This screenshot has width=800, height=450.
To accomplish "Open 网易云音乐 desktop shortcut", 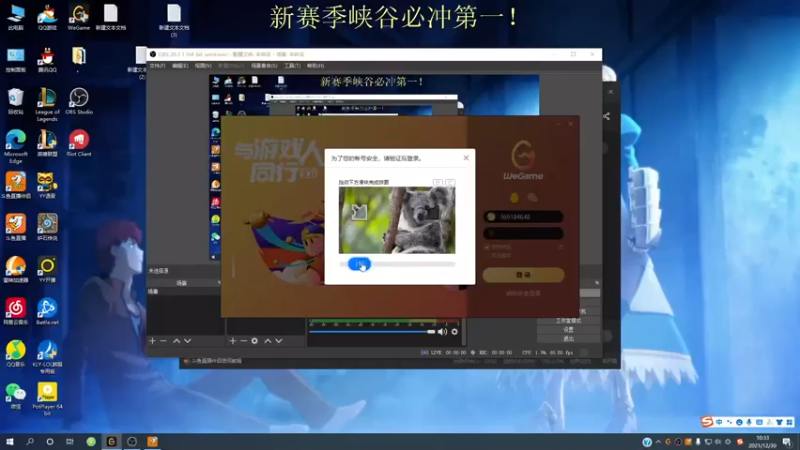I will (16, 312).
